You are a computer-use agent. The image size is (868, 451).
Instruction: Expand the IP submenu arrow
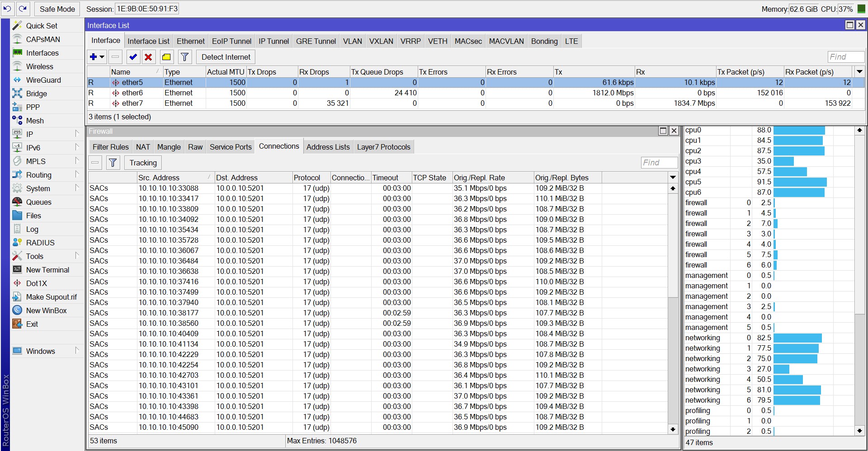click(77, 134)
